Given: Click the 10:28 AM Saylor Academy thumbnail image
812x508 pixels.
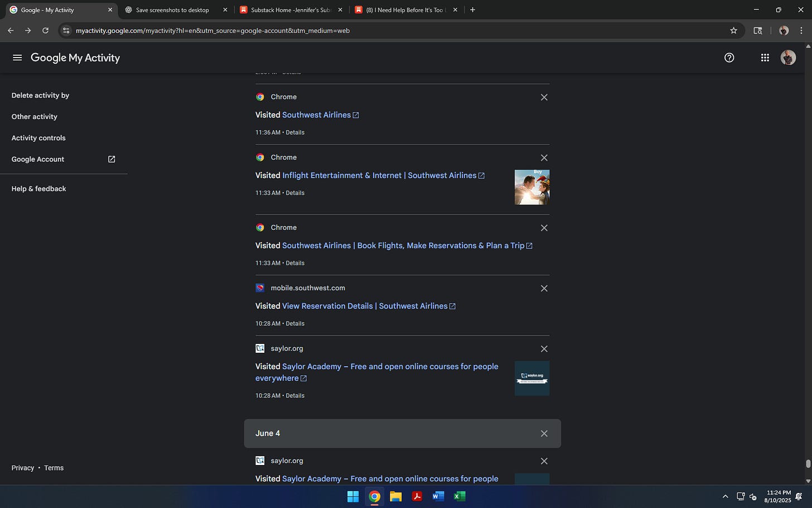Looking at the screenshot, I should 532,378.
